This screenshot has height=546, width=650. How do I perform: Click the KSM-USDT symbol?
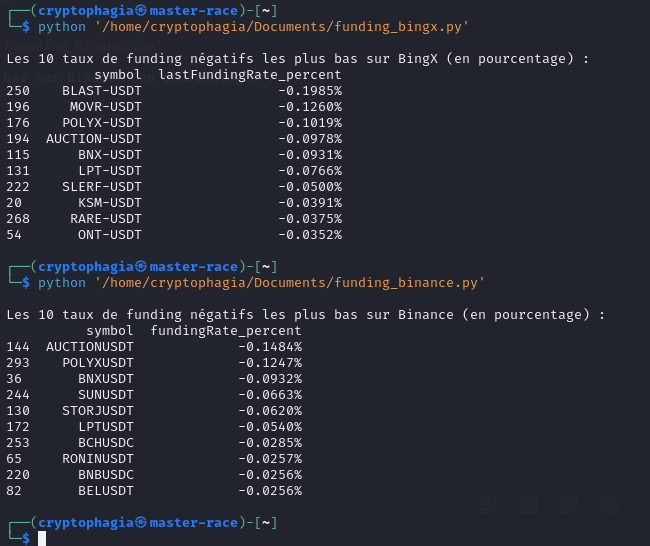[110, 203]
